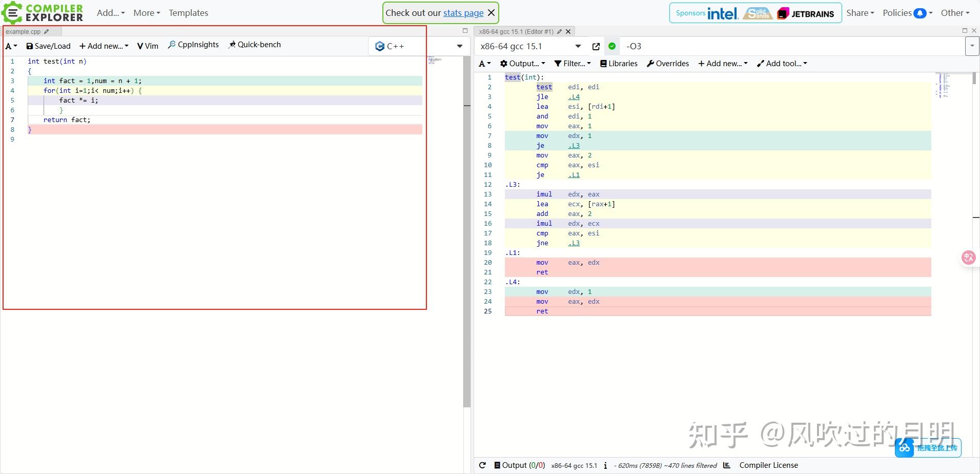980x474 pixels.
Task: Click the recompile refresh icon in status bar
Action: pos(482,465)
